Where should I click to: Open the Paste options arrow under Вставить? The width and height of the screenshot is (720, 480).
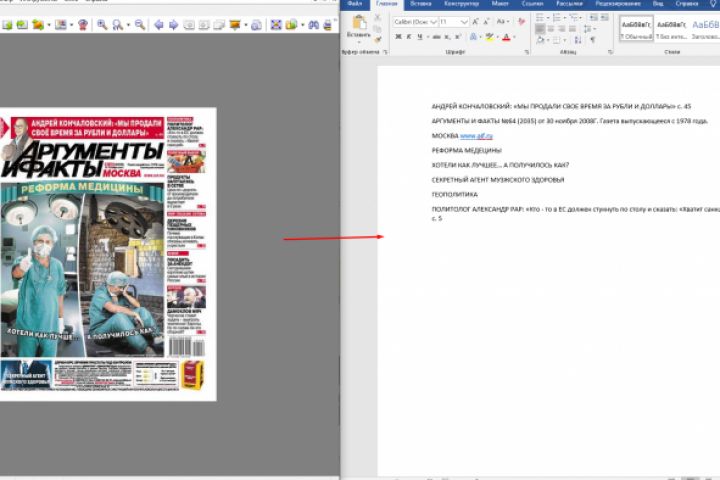click(359, 41)
